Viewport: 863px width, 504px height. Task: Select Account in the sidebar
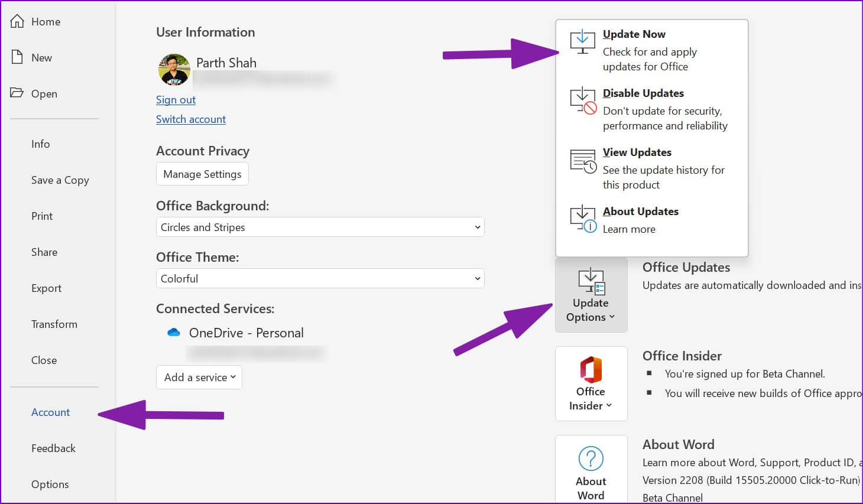(50, 412)
